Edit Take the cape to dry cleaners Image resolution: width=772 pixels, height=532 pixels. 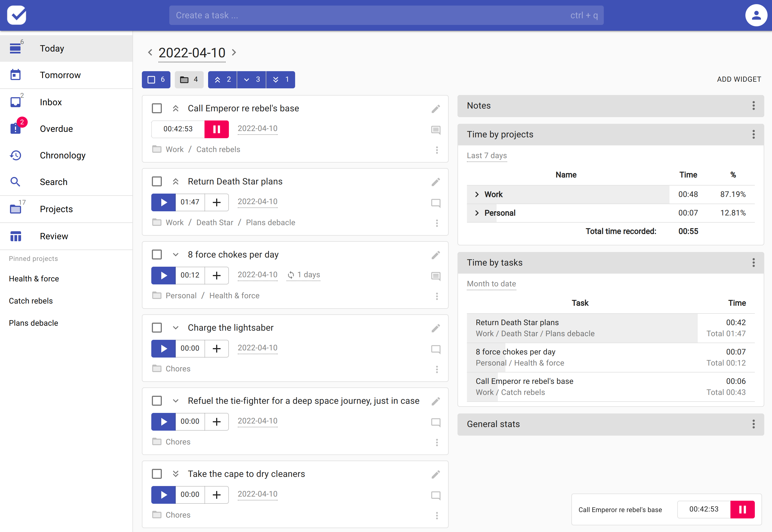point(436,474)
